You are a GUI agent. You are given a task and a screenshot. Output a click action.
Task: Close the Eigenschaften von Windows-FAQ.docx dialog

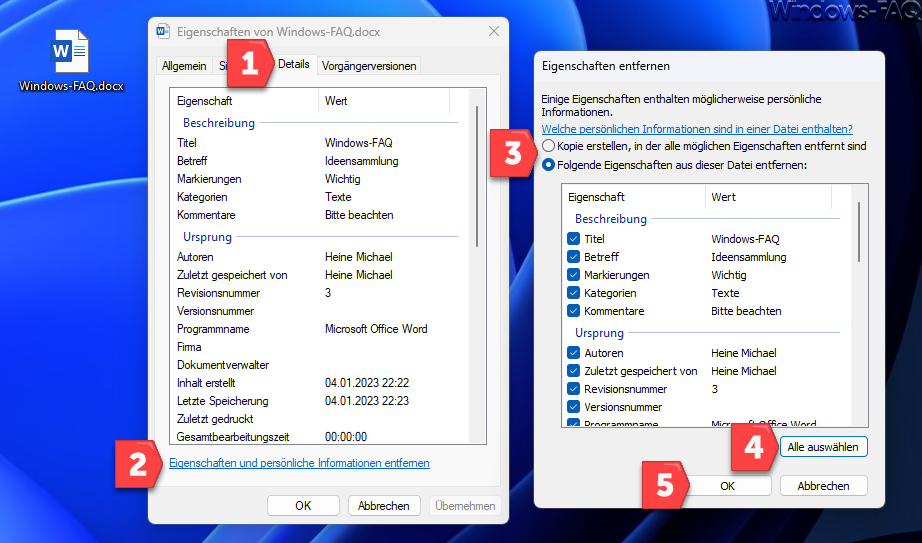coord(494,31)
